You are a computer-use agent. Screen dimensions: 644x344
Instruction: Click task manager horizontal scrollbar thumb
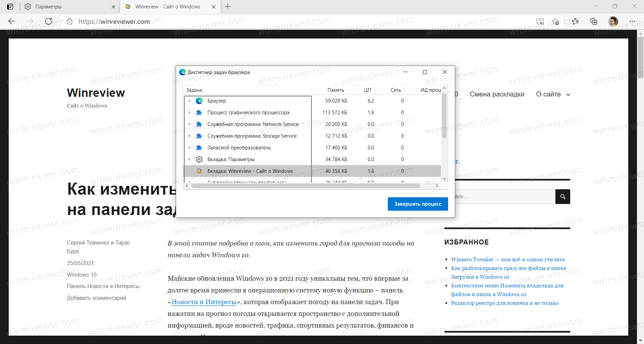tap(306, 186)
